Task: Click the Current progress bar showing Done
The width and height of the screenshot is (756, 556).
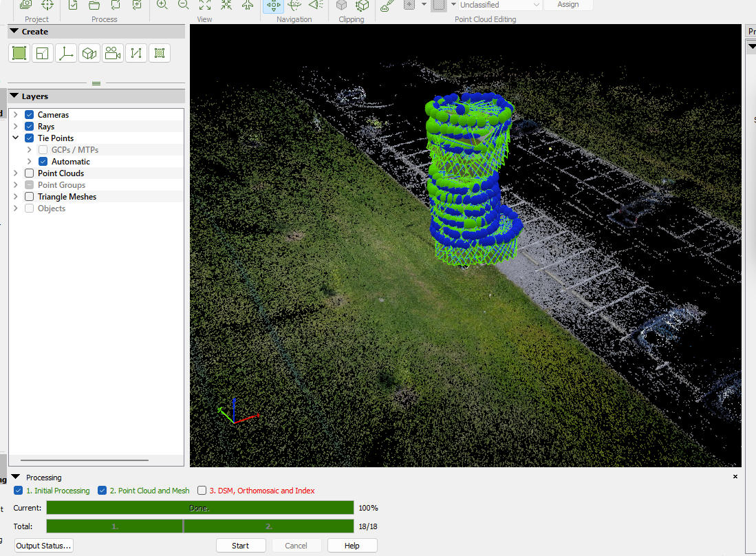Action: 199,508
